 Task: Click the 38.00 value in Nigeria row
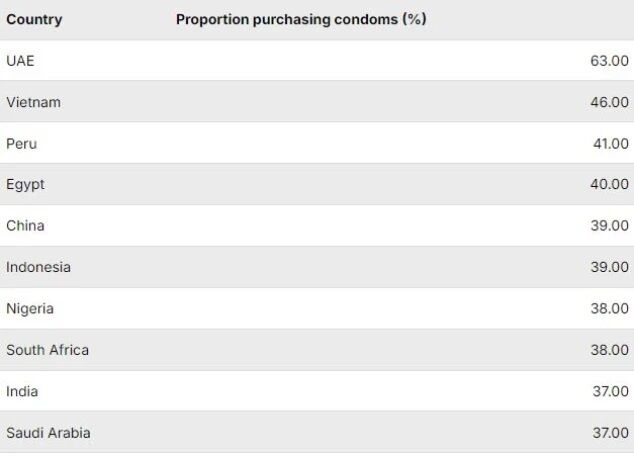click(x=609, y=308)
